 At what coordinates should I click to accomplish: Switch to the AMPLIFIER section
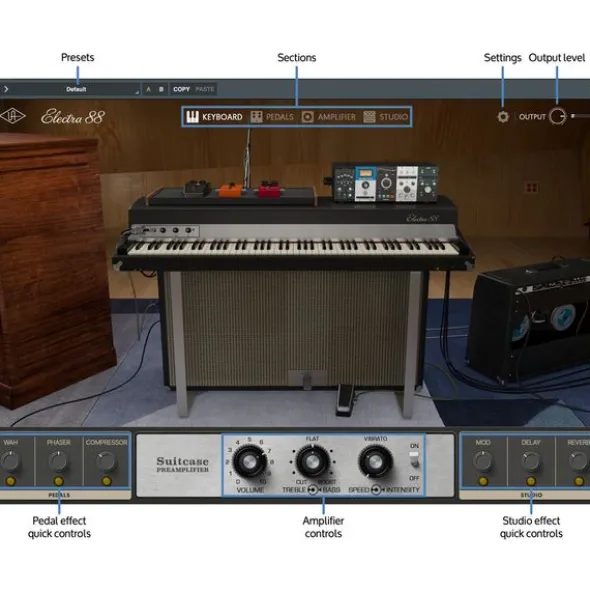coord(328,117)
